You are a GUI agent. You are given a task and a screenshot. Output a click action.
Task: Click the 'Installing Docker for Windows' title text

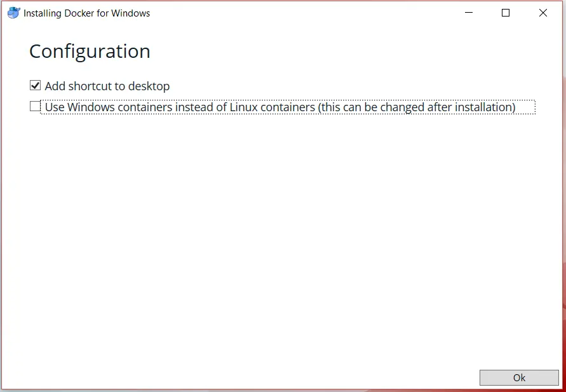click(86, 13)
